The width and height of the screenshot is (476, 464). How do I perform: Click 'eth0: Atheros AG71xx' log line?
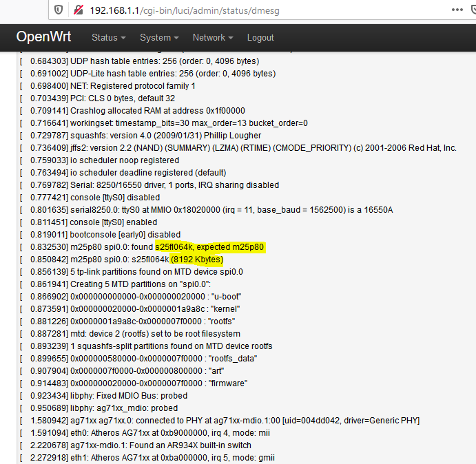(x=145, y=433)
